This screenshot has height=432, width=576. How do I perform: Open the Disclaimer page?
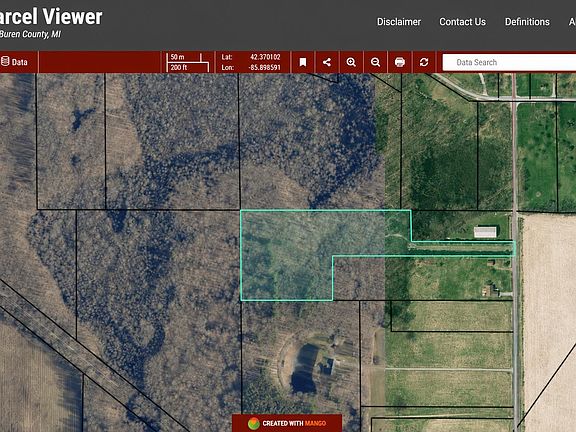tap(399, 22)
